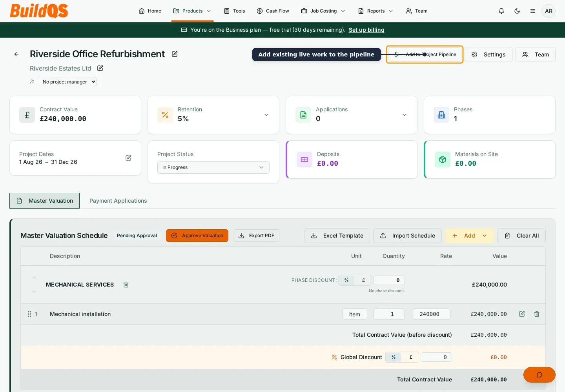Open the Project Status dropdown

(x=213, y=167)
